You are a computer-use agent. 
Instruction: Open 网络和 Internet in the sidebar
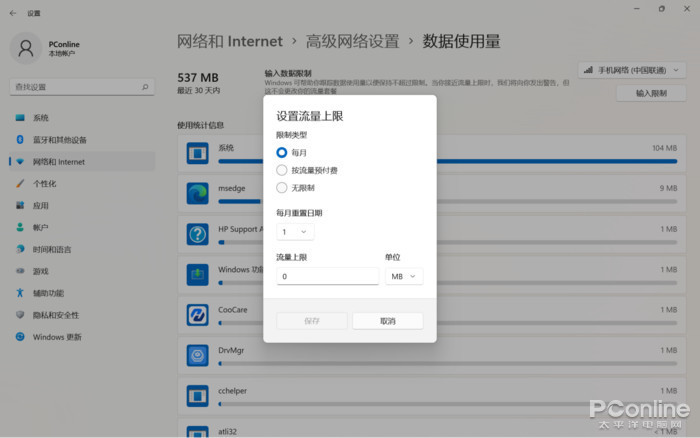pos(82,162)
